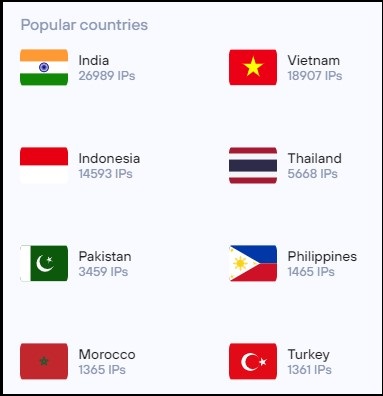Select the 5668 IPs label

tap(312, 174)
